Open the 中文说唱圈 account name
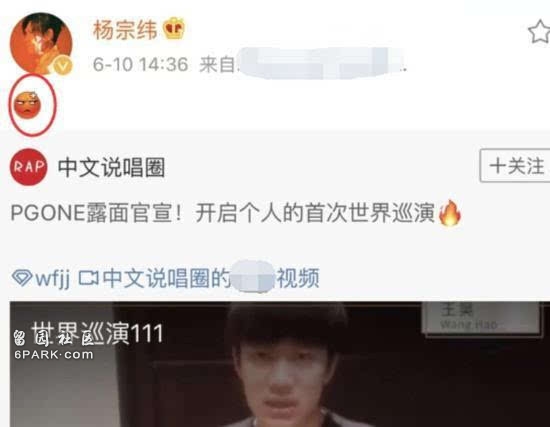550x427 pixels. [112, 167]
